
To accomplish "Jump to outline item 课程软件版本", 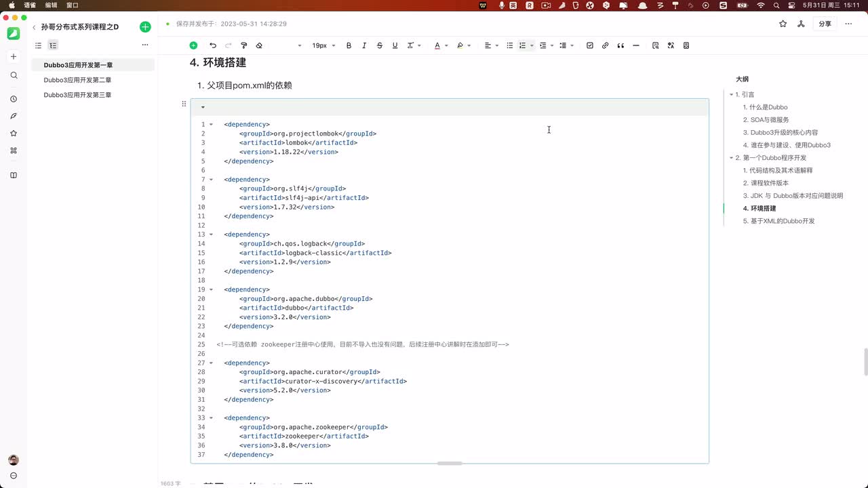I will click(x=766, y=183).
